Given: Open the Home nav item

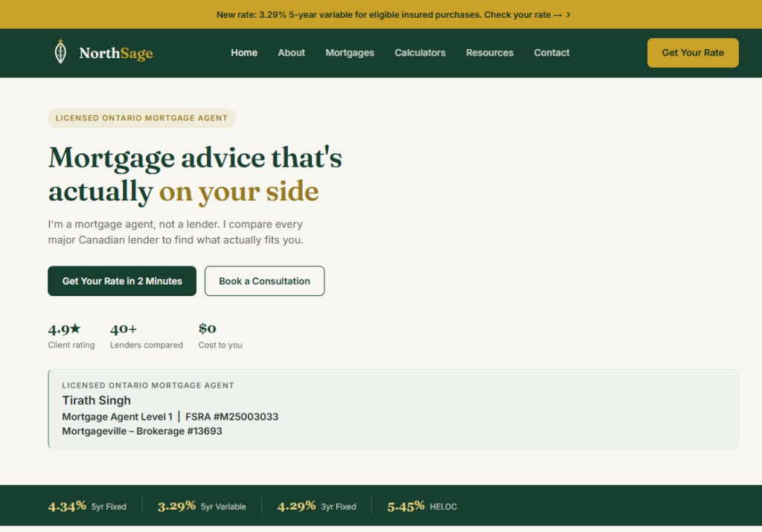Looking at the screenshot, I should click(x=244, y=53).
